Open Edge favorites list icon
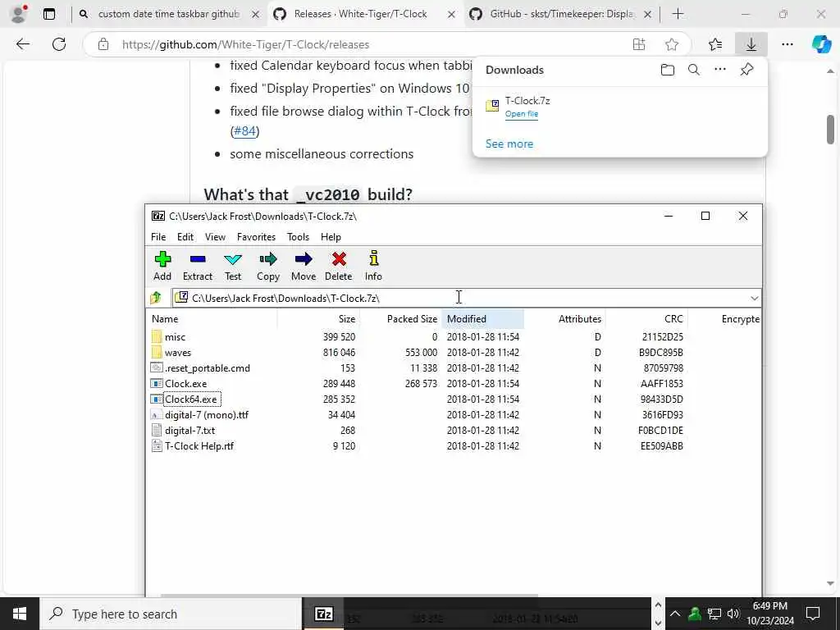 pos(715,44)
